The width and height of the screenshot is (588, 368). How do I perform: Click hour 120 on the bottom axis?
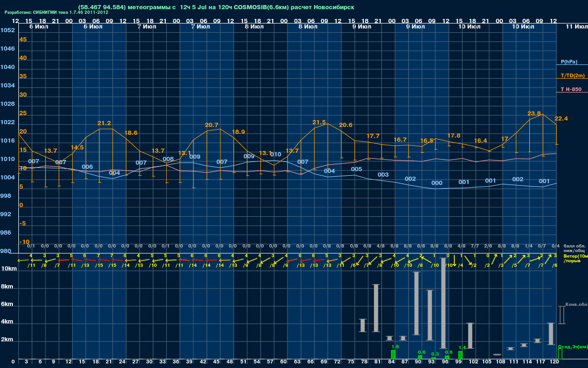coord(554,362)
